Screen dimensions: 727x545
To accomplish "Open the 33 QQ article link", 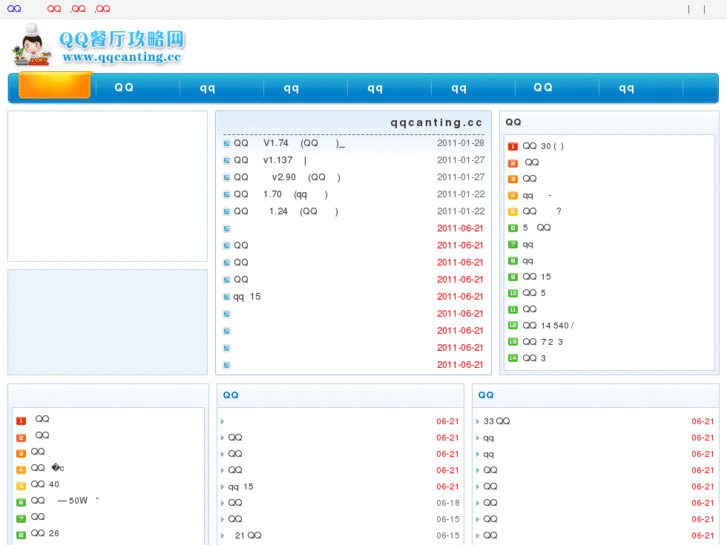I will click(497, 421).
